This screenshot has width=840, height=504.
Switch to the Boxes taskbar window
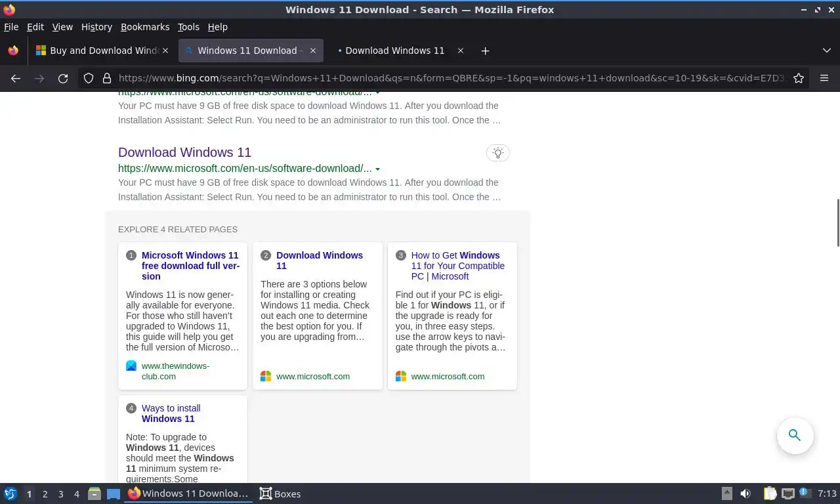click(280, 493)
